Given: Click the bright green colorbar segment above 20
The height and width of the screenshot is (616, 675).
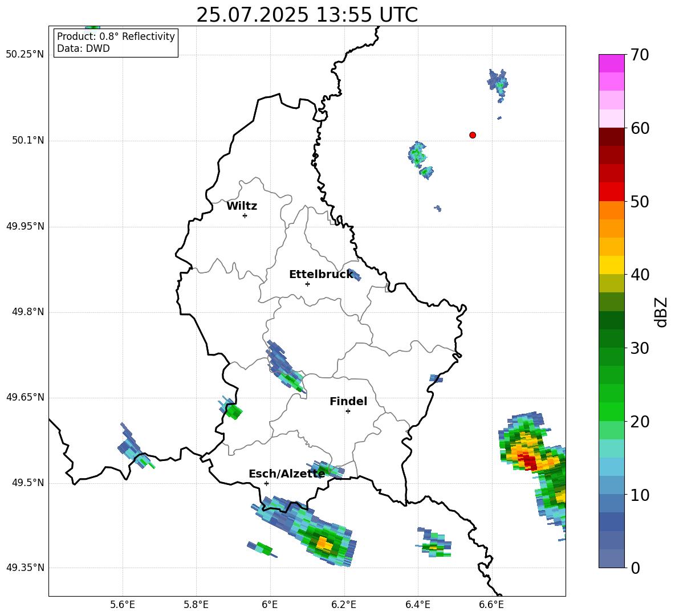Looking at the screenshot, I should 611,411.
